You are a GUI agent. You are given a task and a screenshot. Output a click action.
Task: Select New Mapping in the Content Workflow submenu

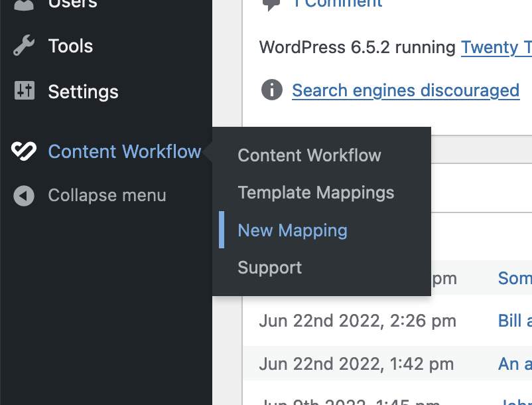point(293,230)
